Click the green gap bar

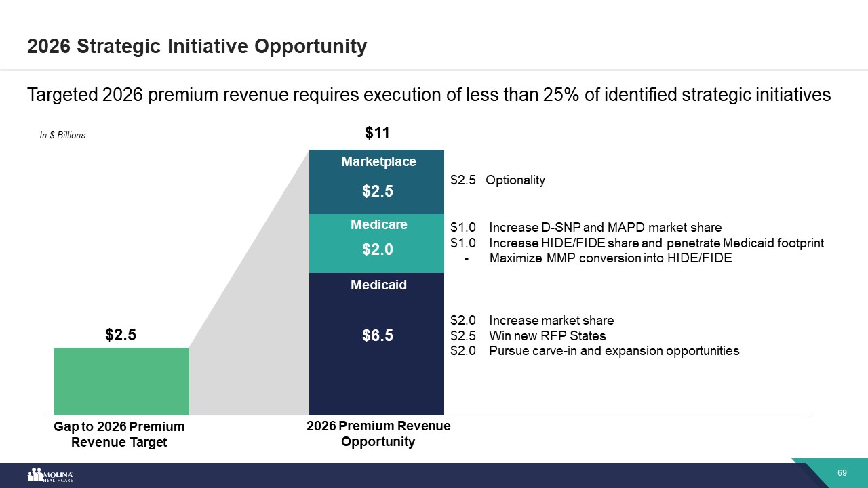[121, 381]
